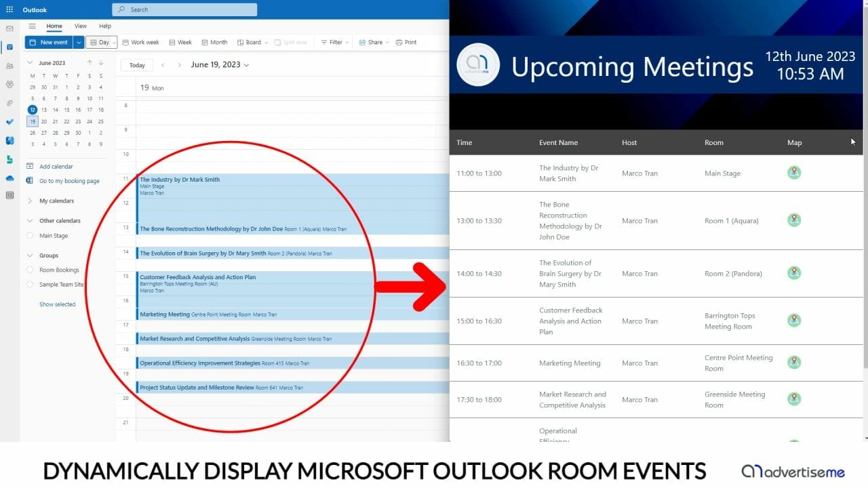Toggle the Main Stage calendar checkbox
Viewport: 868px width, 488px height.
[x=30, y=236]
